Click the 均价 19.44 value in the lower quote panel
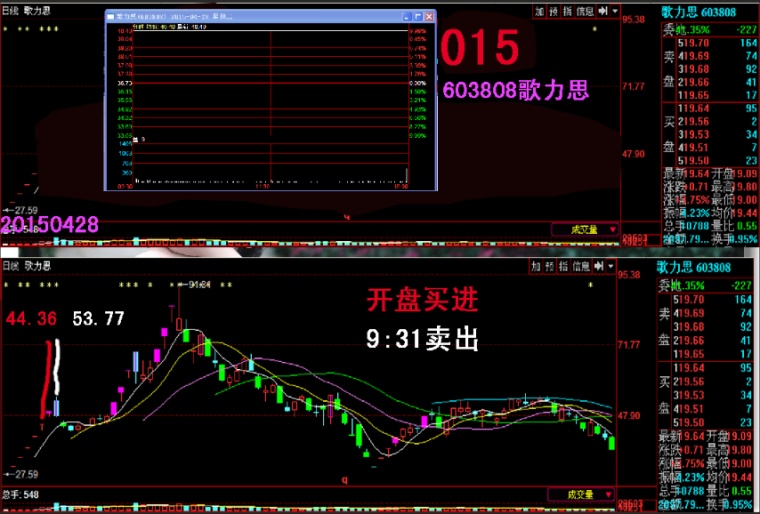The width and height of the screenshot is (760, 514). (741, 477)
